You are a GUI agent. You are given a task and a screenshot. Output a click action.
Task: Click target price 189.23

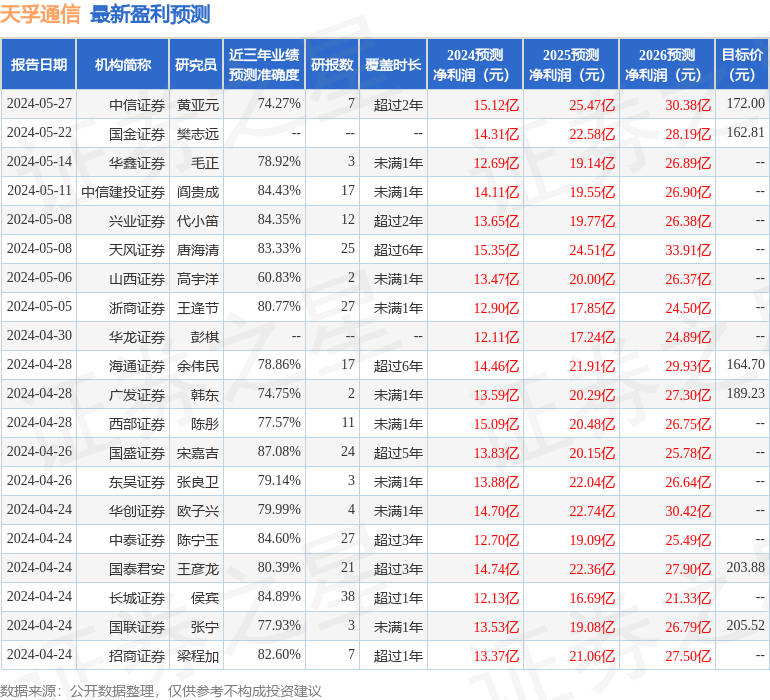click(745, 393)
